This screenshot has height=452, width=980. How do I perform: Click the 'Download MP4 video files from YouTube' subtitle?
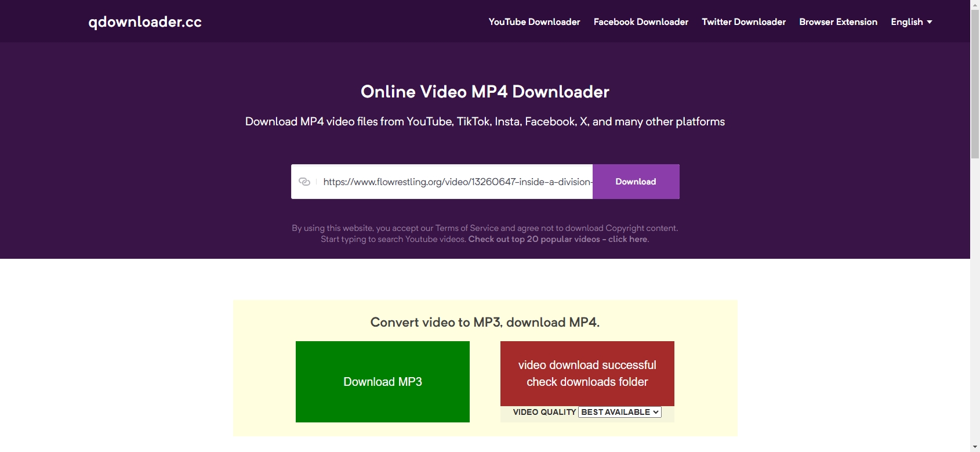pos(485,121)
